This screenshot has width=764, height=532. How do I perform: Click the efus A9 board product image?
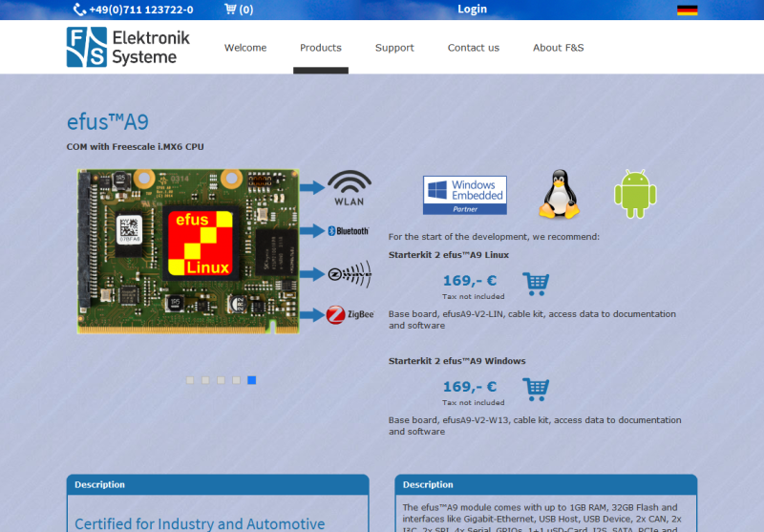pos(188,251)
